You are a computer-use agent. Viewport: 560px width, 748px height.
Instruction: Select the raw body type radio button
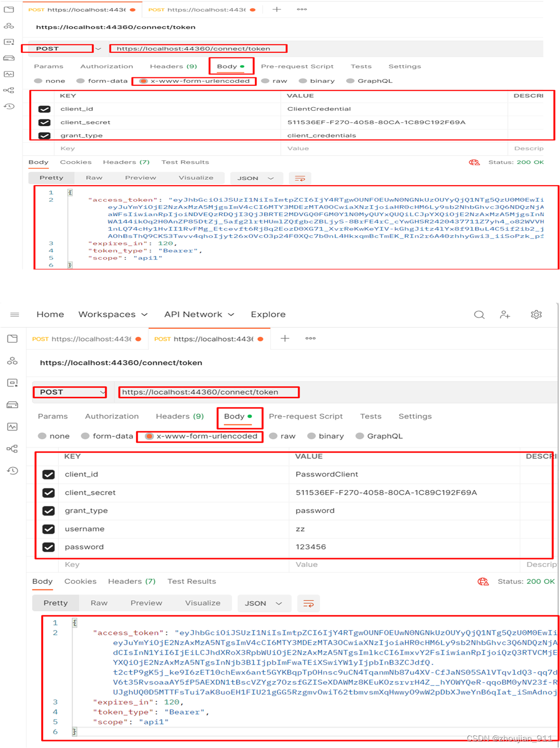[x=273, y=436]
